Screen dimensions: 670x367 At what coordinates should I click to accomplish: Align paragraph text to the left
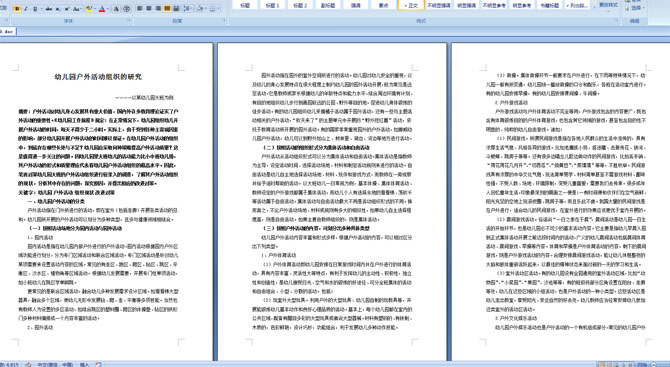139,8
